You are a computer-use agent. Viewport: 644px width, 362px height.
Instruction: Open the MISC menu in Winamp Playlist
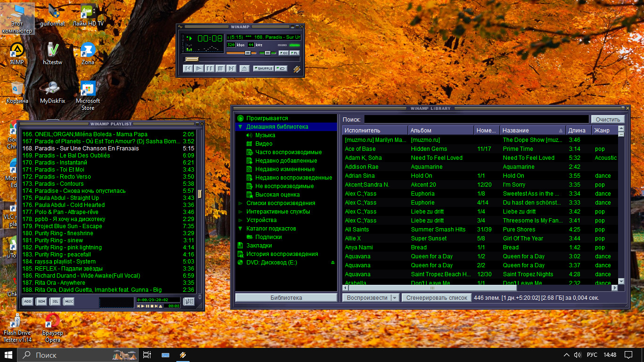coord(69,302)
